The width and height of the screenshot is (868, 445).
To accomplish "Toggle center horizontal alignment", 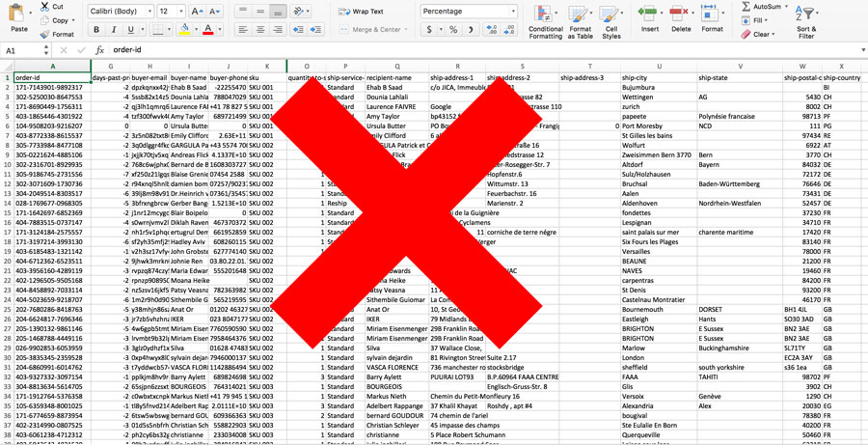I will coord(260,30).
